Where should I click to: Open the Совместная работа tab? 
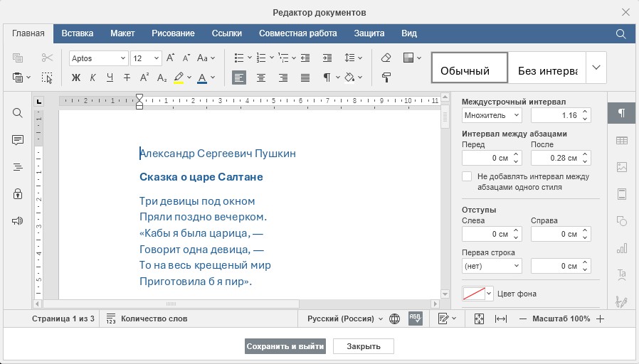click(298, 33)
